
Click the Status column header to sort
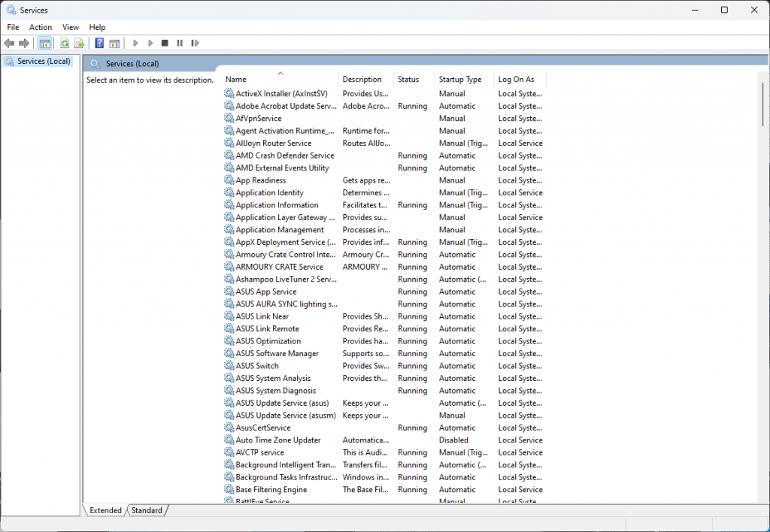(x=408, y=79)
